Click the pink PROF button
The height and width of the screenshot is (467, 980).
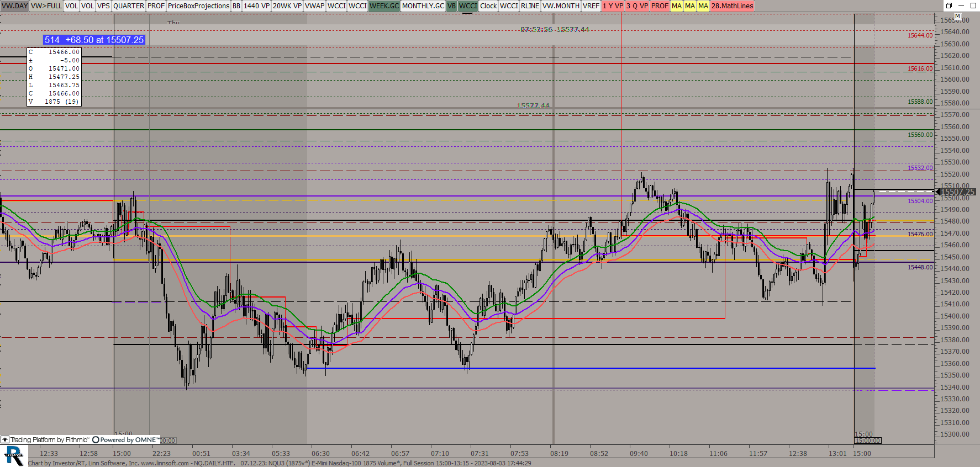coord(660,6)
